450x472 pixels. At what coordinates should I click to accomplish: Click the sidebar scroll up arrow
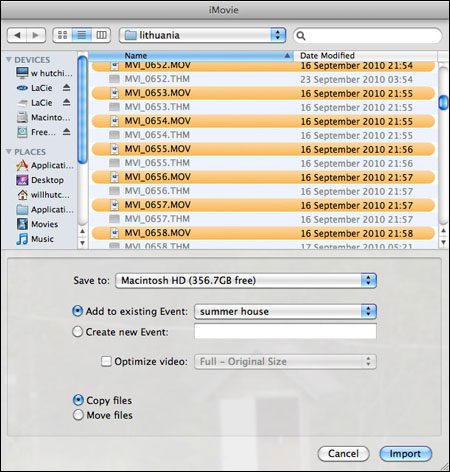82,231
